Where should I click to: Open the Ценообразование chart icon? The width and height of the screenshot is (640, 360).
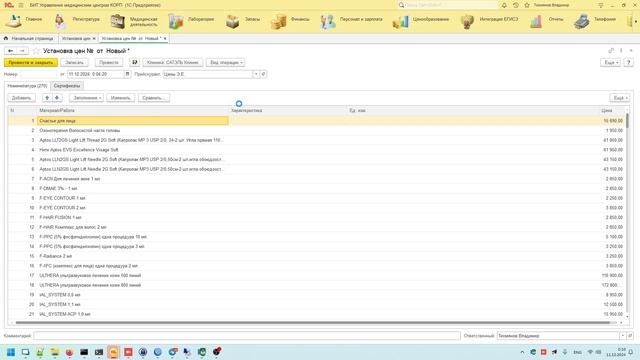pyautogui.click(x=400, y=21)
